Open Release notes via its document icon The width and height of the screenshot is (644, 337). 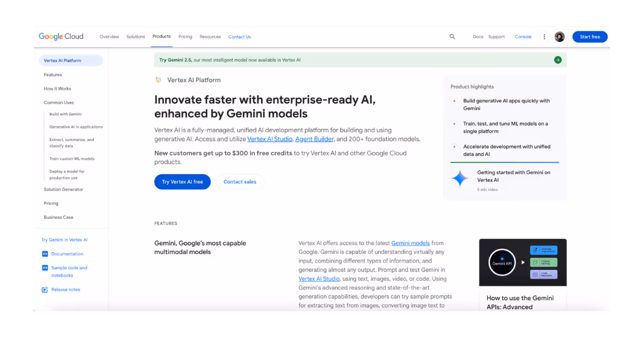pyautogui.click(x=45, y=289)
